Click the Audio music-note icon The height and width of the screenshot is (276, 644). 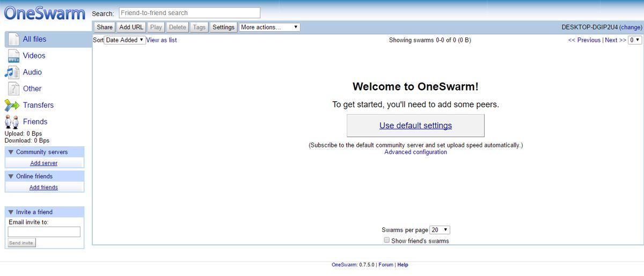[x=12, y=72]
